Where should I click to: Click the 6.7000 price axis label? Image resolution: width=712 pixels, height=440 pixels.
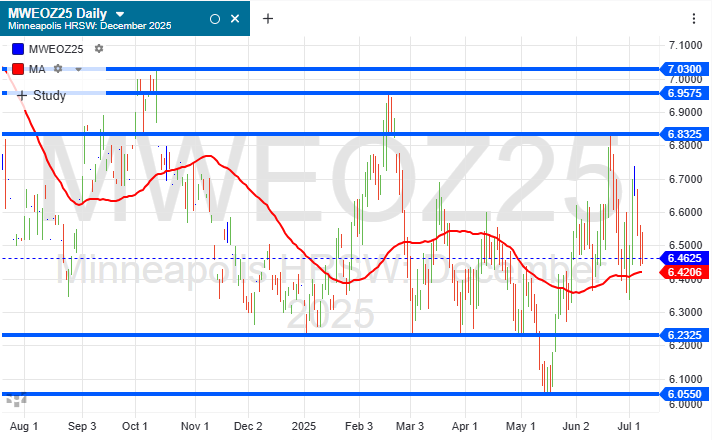point(686,179)
